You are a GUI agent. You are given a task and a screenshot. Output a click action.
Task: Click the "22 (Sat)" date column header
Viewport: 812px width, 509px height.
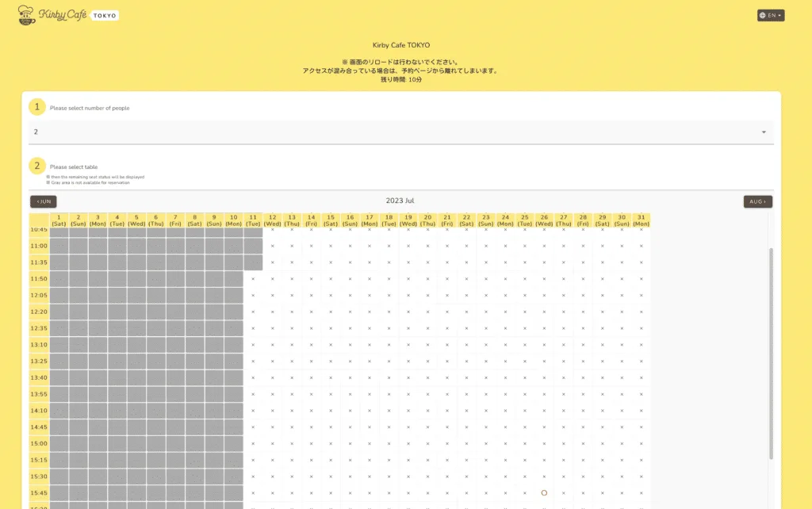tap(466, 220)
